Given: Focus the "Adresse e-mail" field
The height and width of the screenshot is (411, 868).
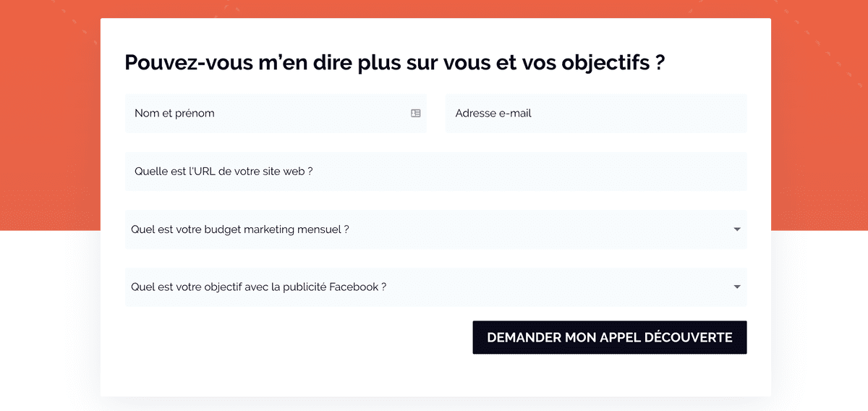Looking at the screenshot, I should click(596, 114).
